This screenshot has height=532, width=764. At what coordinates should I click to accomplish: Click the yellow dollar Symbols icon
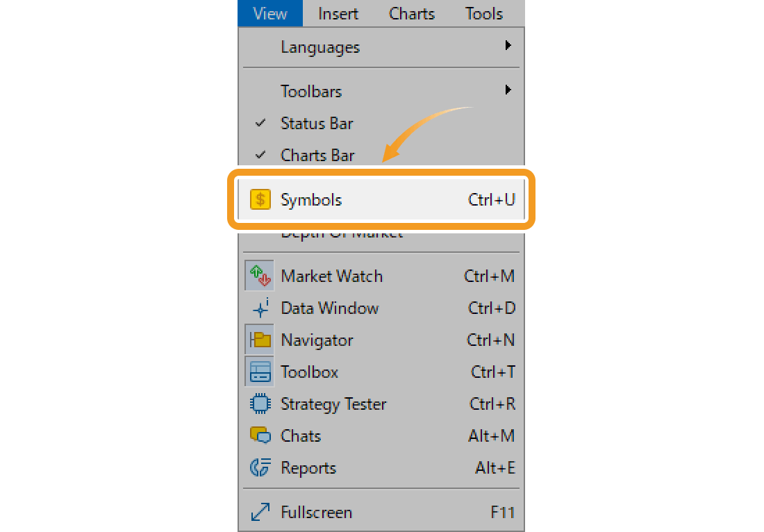260,200
